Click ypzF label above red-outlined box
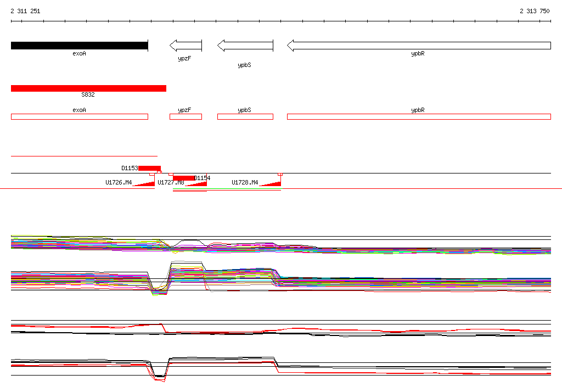Screen dimensions: 562x392 pos(184,110)
